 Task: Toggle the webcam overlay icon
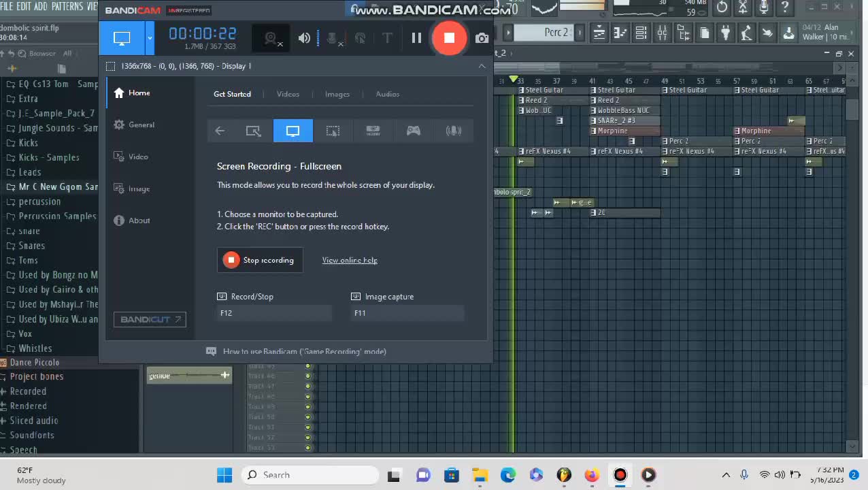271,38
